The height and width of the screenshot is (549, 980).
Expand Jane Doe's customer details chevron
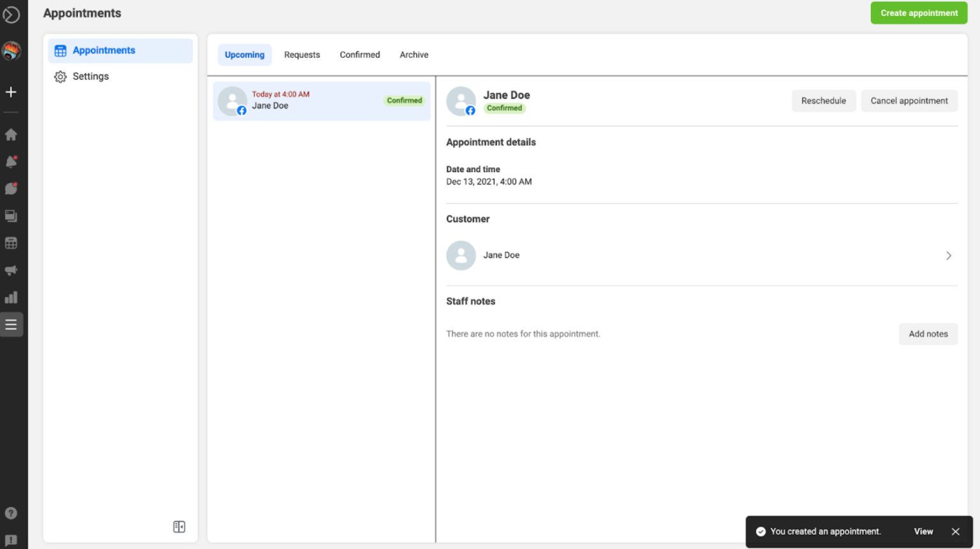pos(949,255)
